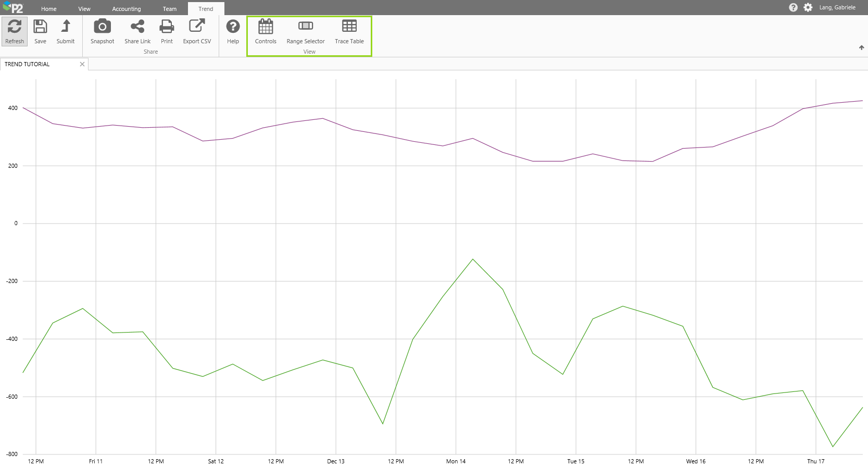
Task: Export the trend data to CSV
Action: tap(197, 27)
